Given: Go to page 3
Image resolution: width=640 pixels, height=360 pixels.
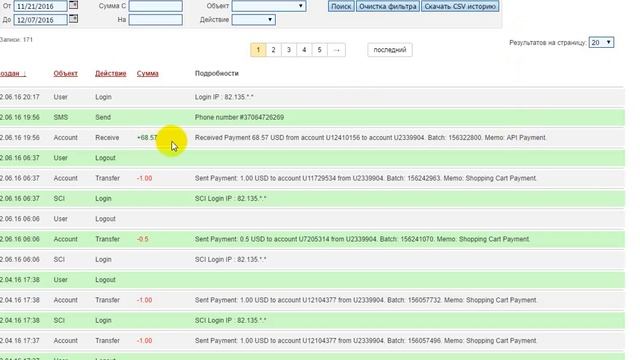Looking at the screenshot, I should coord(289,50).
